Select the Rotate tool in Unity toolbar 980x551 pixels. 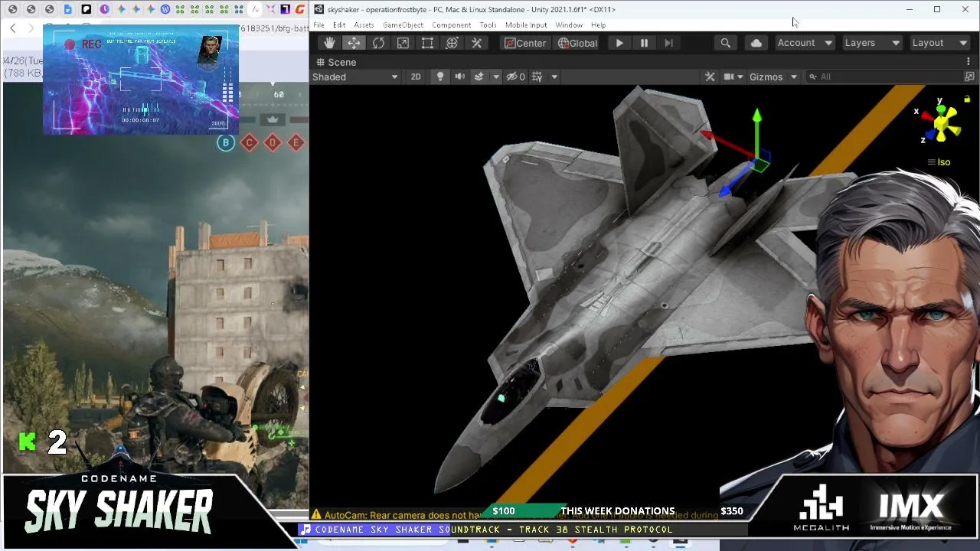click(x=378, y=43)
